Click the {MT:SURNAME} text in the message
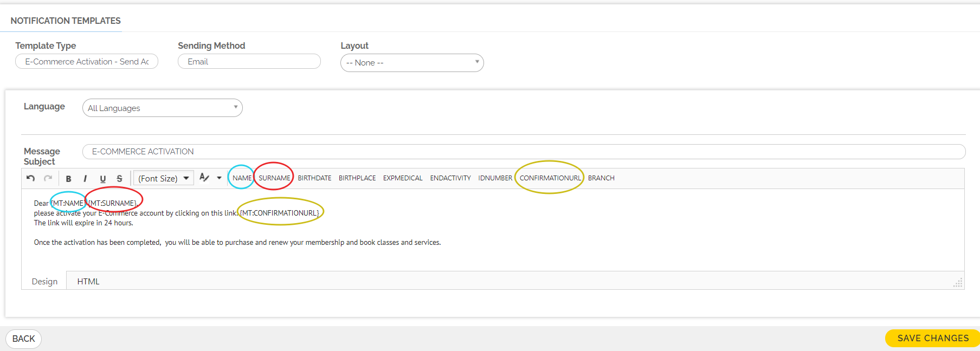Screen dimensions: 980x351 point(113,203)
